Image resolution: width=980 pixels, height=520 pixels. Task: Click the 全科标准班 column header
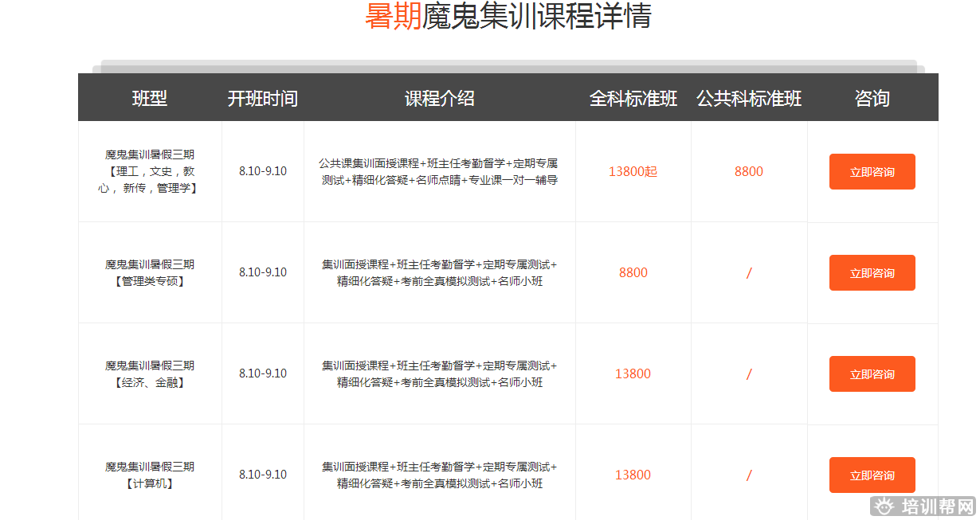[633, 99]
